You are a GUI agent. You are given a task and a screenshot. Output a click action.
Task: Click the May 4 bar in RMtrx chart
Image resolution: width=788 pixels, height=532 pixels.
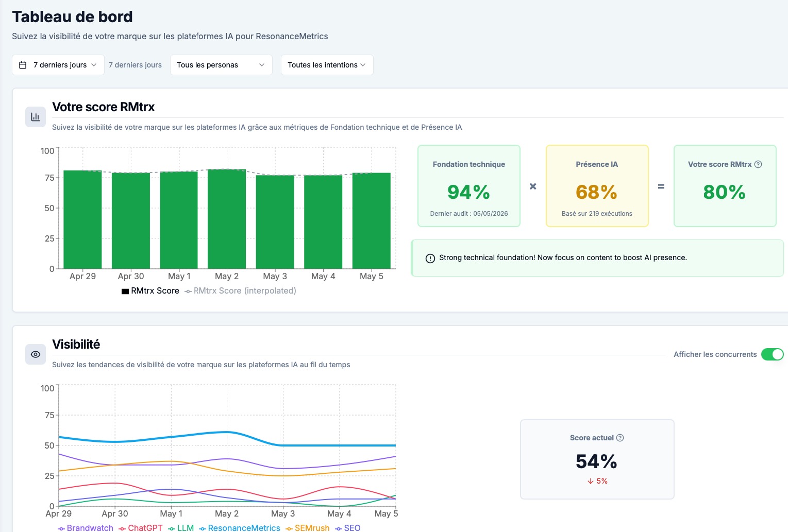(323, 222)
